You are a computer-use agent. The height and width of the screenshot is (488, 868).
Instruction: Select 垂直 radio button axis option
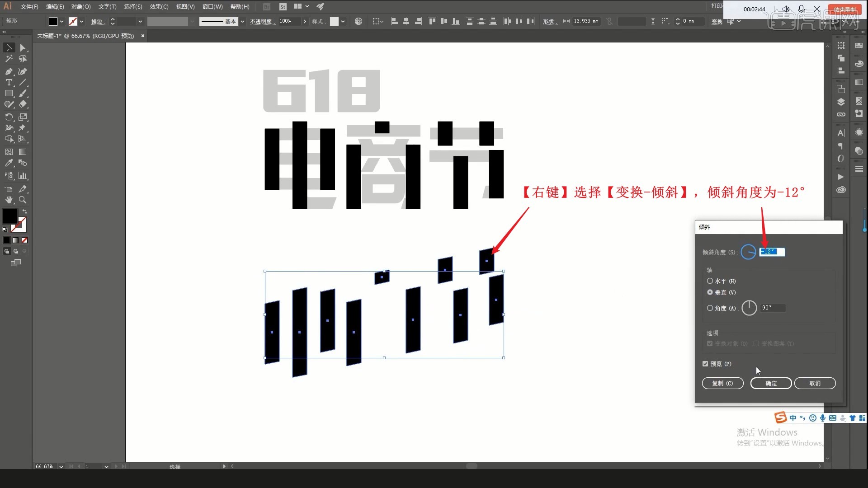[x=710, y=292]
